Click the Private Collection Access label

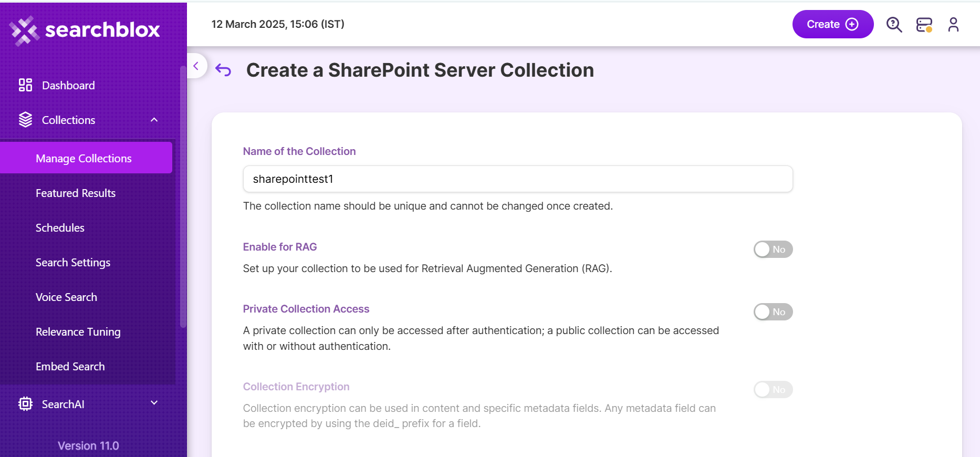(x=306, y=309)
